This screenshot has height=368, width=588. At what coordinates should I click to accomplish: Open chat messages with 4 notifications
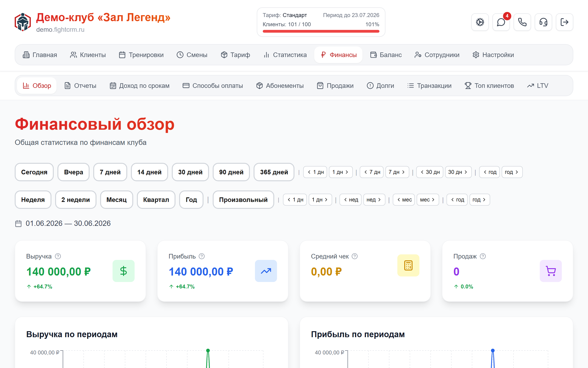coord(501,22)
